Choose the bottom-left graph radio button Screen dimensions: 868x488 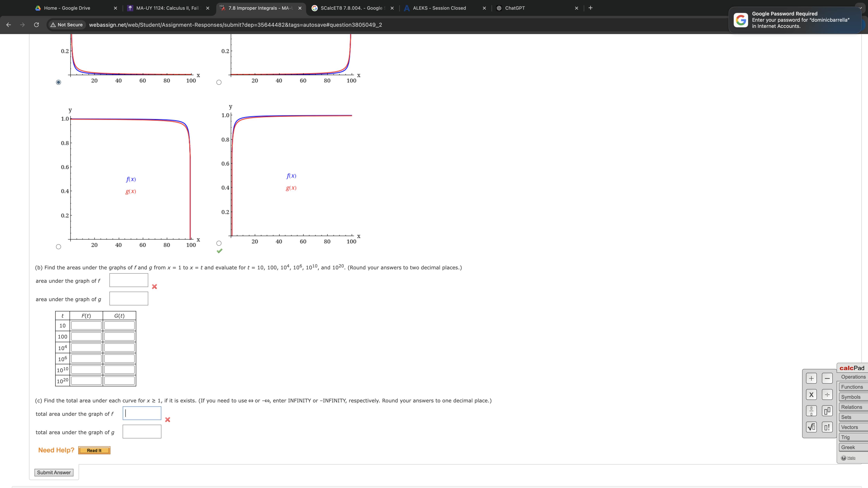pyautogui.click(x=58, y=247)
